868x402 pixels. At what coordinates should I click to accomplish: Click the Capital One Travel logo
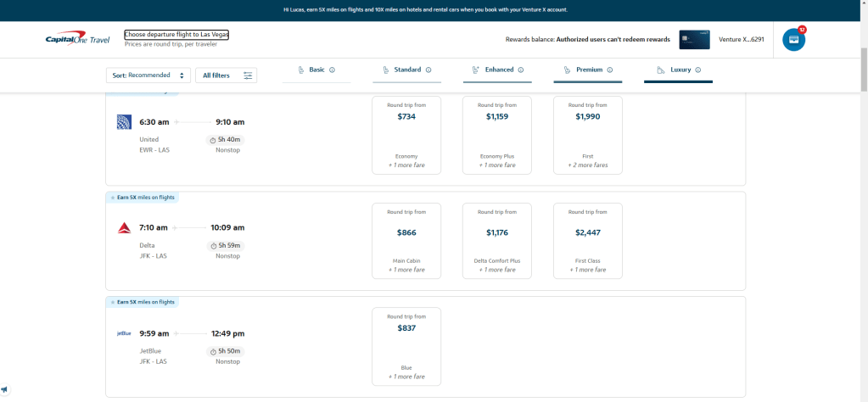(x=80, y=39)
